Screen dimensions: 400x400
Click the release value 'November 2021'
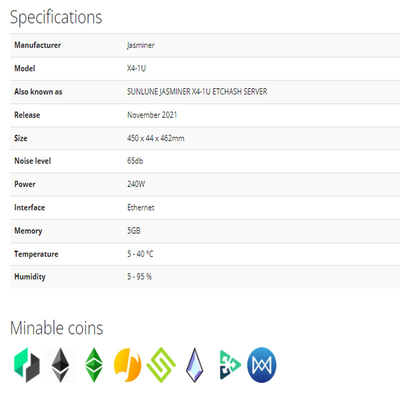click(152, 115)
